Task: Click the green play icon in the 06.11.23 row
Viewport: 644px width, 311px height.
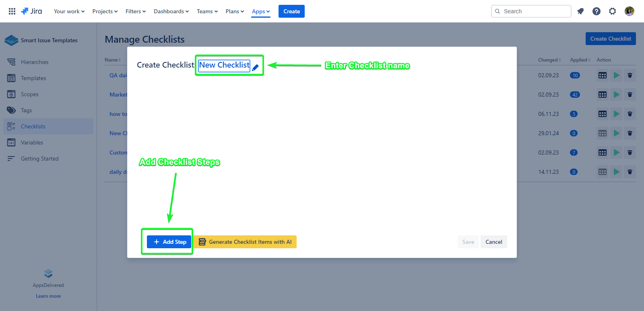Action: coord(616,114)
